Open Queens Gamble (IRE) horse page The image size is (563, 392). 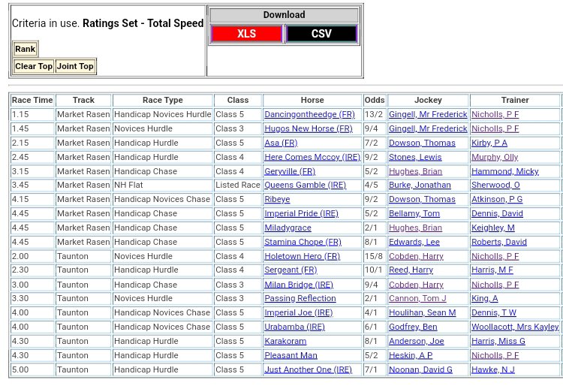point(305,185)
